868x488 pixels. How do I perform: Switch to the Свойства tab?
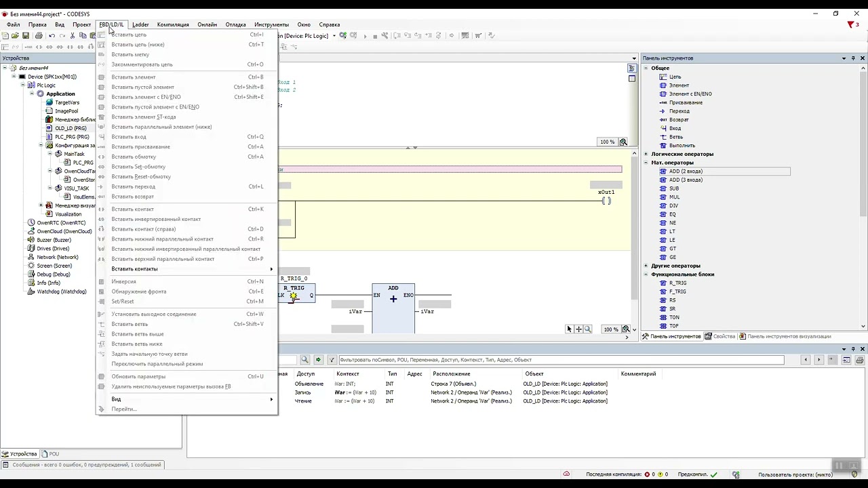720,336
